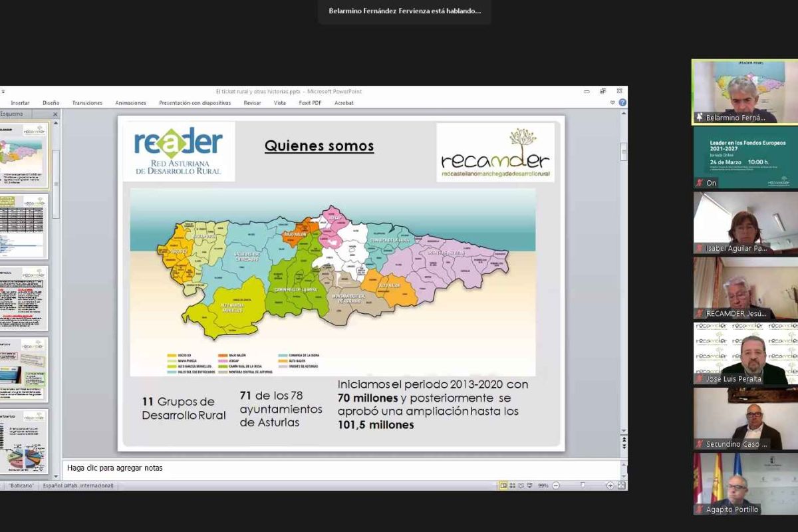Click zoom in plus button
798x532 pixels.
[610, 485]
